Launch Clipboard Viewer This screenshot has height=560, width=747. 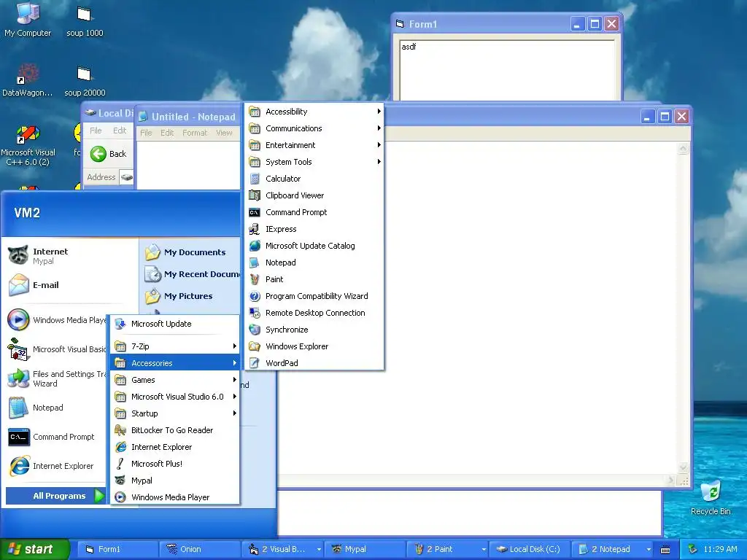point(314,195)
